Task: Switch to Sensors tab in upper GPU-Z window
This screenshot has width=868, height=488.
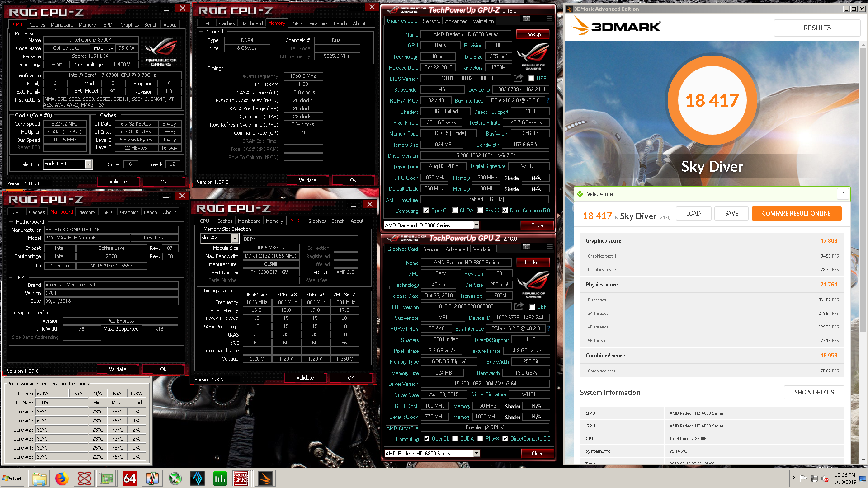Action: click(x=431, y=21)
